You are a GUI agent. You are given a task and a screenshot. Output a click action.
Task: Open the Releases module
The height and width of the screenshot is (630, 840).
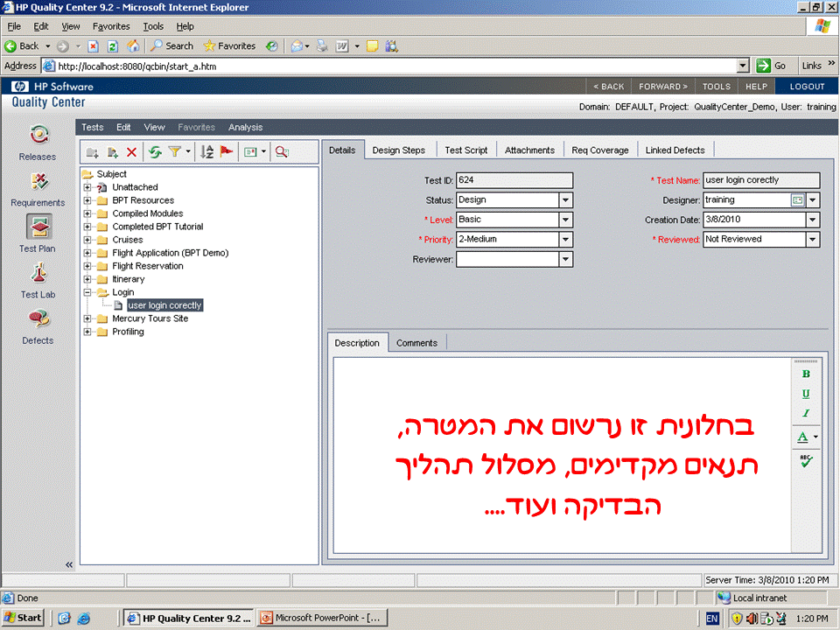pyautogui.click(x=38, y=143)
